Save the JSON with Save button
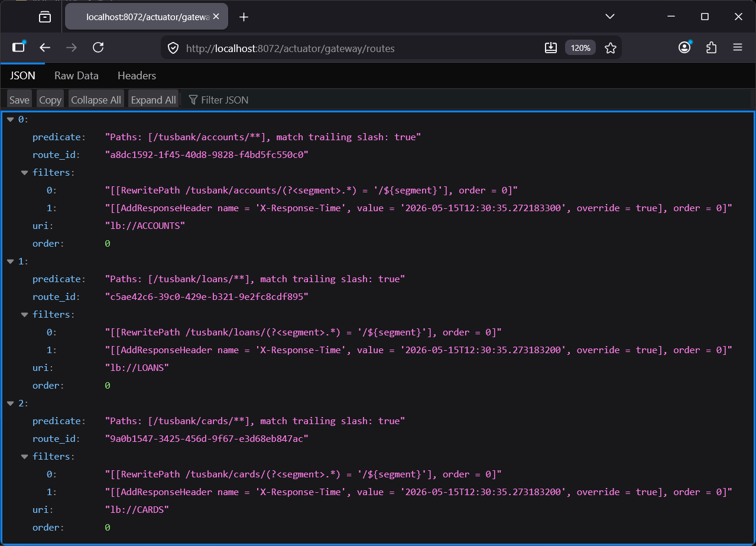 pyautogui.click(x=20, y=100)
